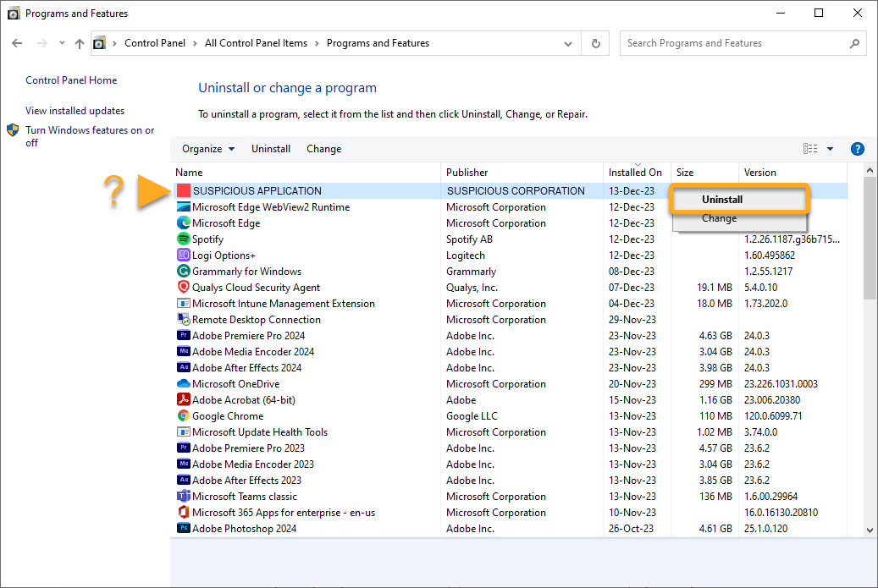
Task: Click the blue Help question mark icon
Action: [857, 149]
